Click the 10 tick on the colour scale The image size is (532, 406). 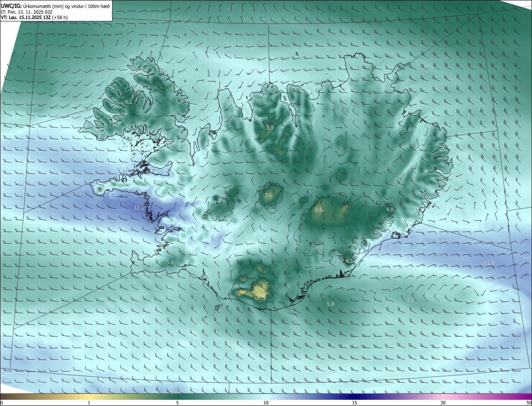pyautogui.click(x=266, y=403)
